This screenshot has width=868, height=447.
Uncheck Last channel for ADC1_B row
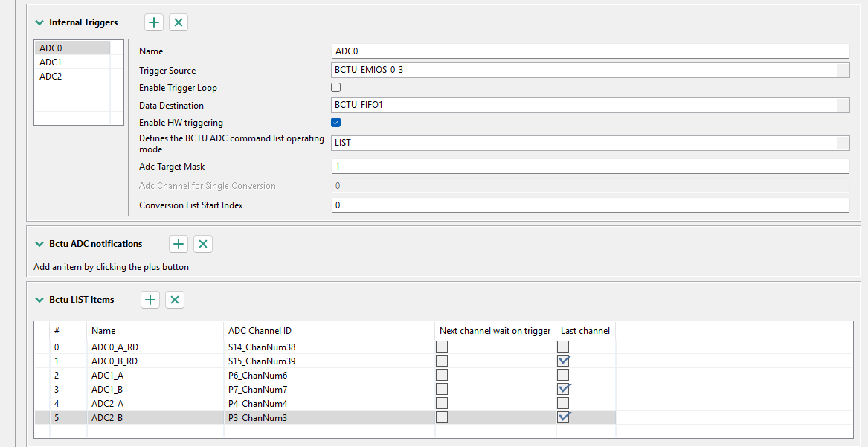563,389
